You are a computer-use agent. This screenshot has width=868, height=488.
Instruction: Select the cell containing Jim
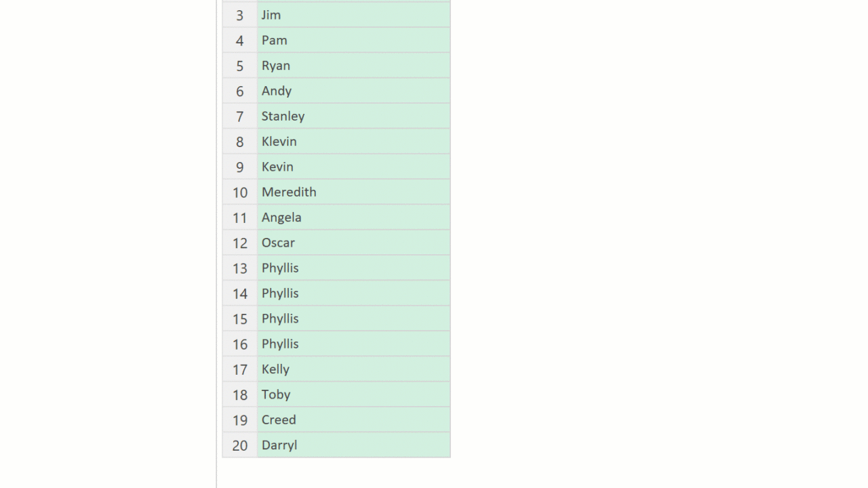pyautogui.click(x=353, y=15)
